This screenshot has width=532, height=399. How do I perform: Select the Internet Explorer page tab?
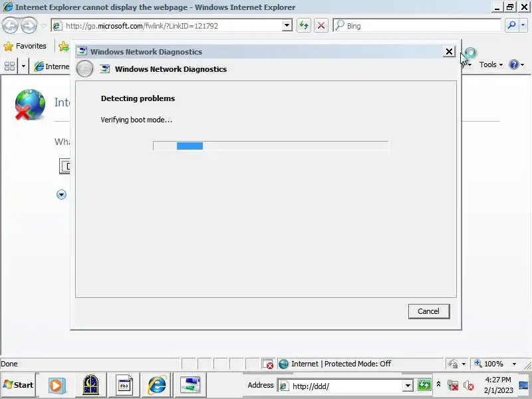(x=52, y=66)
